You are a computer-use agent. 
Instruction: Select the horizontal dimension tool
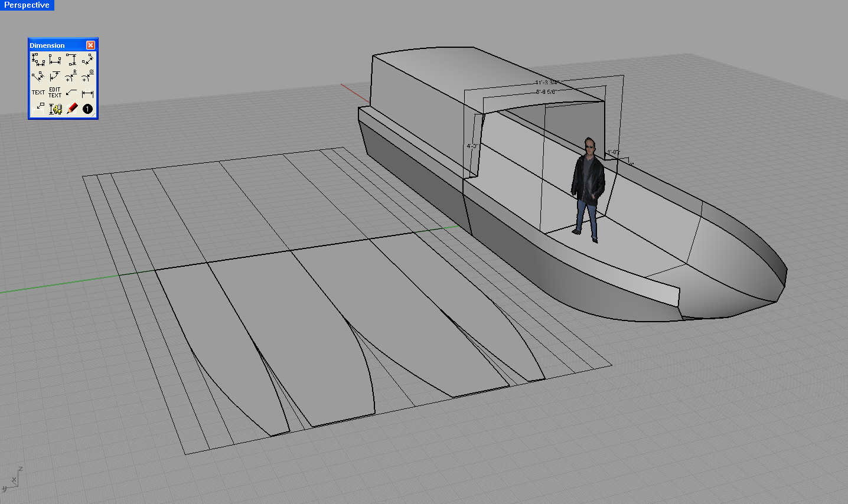[x=55, y=60]
